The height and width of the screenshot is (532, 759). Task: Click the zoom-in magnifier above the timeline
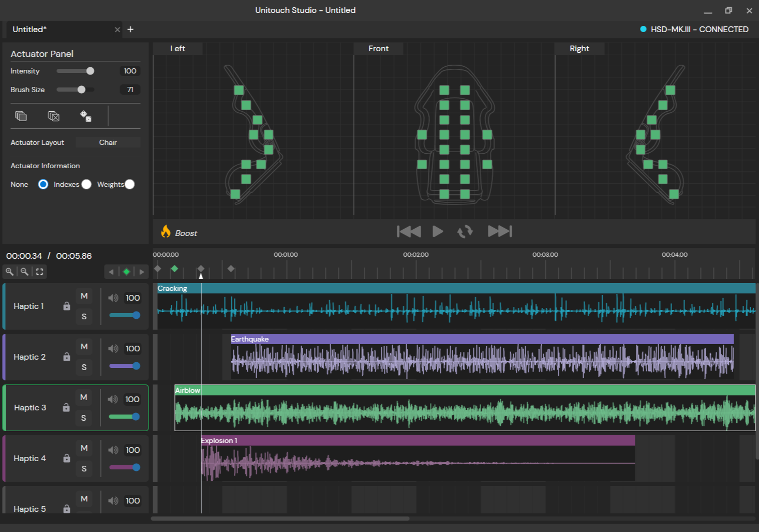10,272
